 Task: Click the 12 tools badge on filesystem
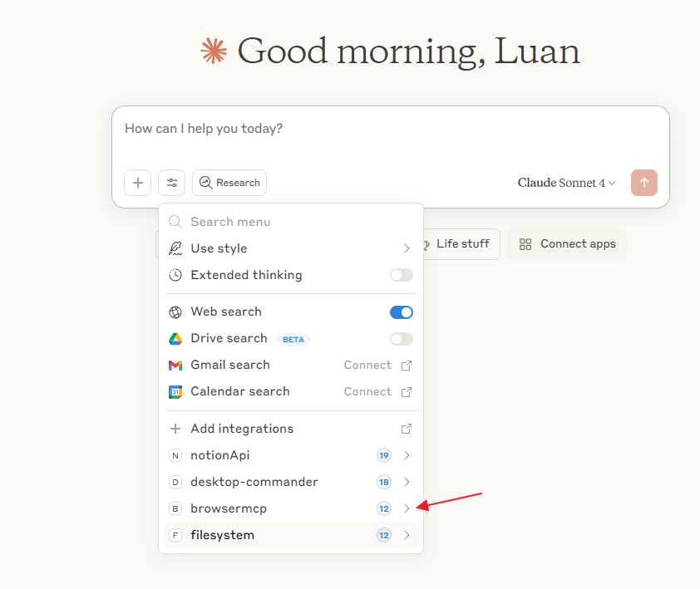point(383,535)
